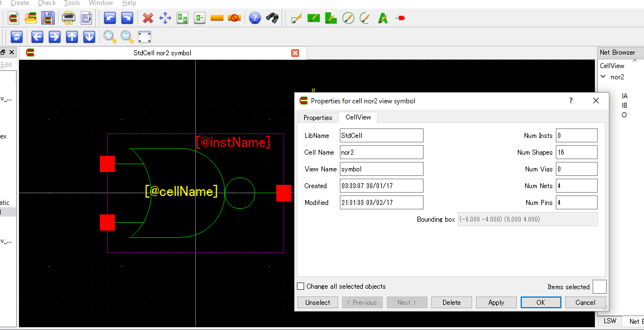
Task: Open the Help menu
Action: coord(129,3)
